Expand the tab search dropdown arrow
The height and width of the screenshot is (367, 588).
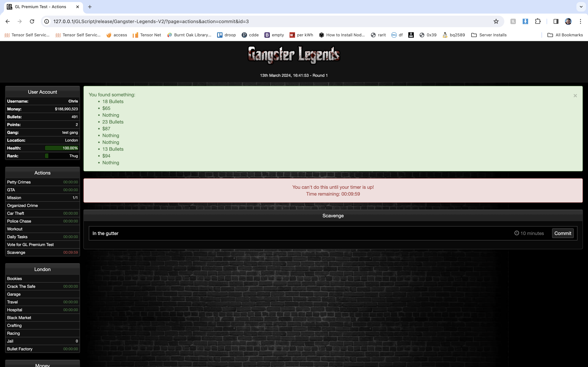581,7
